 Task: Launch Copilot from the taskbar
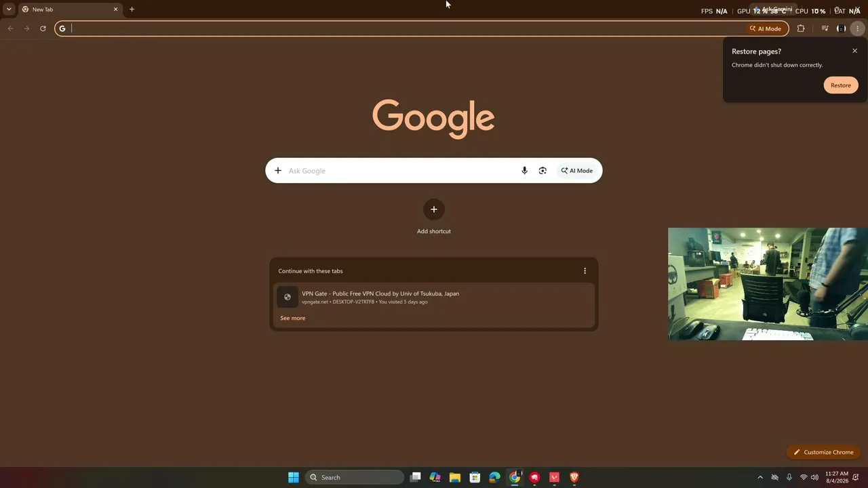click(435, 477)
